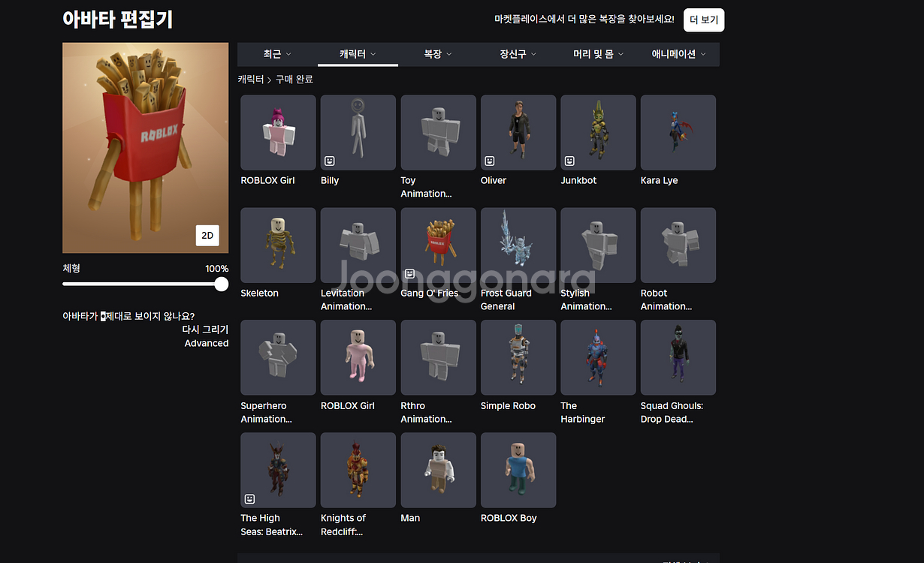Click the Man name label
Image resolution: width=924 pixels, height=563 pixels.
pos(410,518)
